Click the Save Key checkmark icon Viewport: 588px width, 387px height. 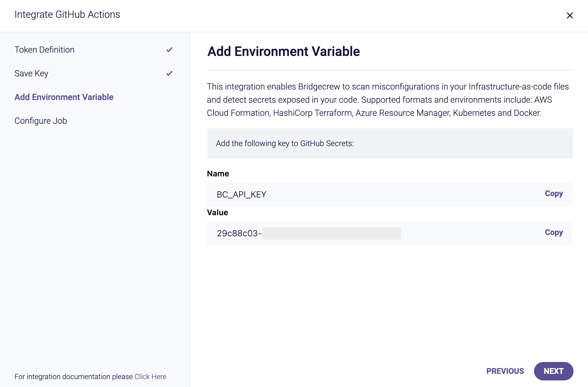coord(169,73)
